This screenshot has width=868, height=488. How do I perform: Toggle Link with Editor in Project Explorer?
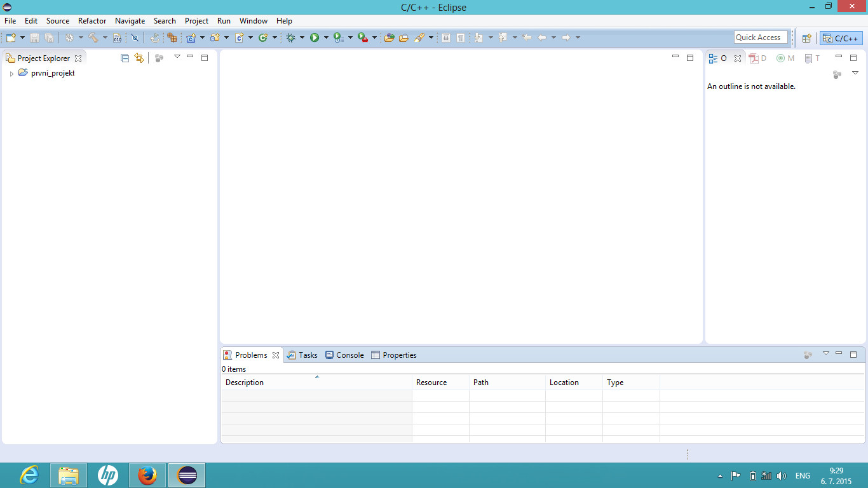(139, 58)
